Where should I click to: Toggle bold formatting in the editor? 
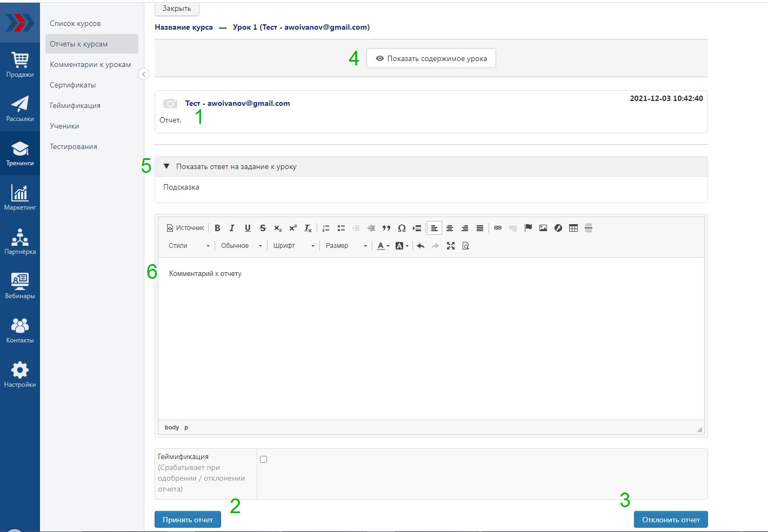[217, 228]
